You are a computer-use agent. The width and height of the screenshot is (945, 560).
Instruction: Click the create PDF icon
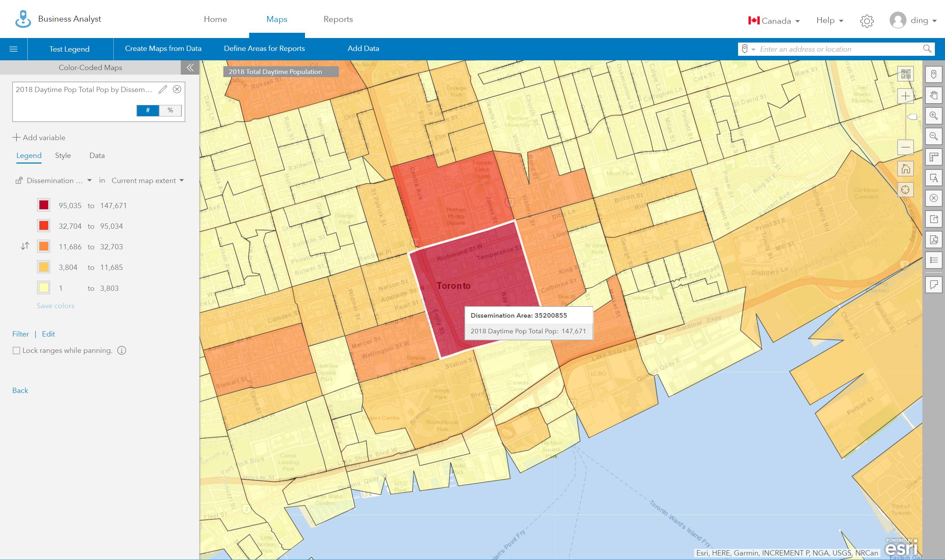[x=934, y=240]
